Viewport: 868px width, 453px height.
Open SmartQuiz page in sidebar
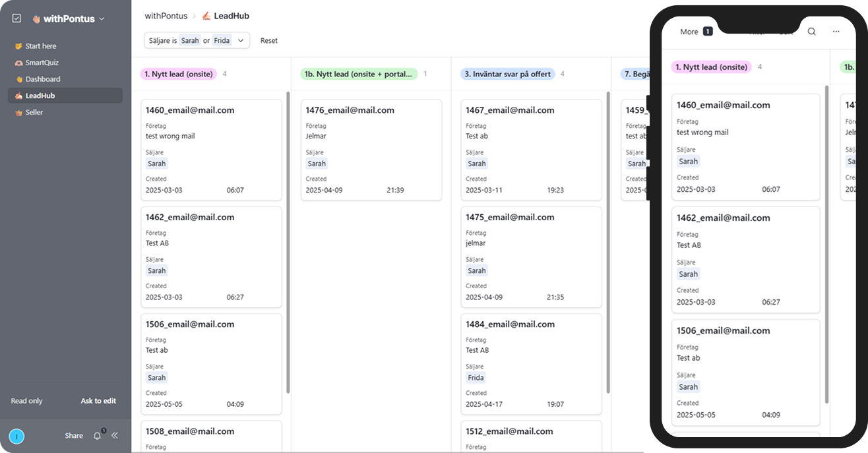[x=42, y=63]
